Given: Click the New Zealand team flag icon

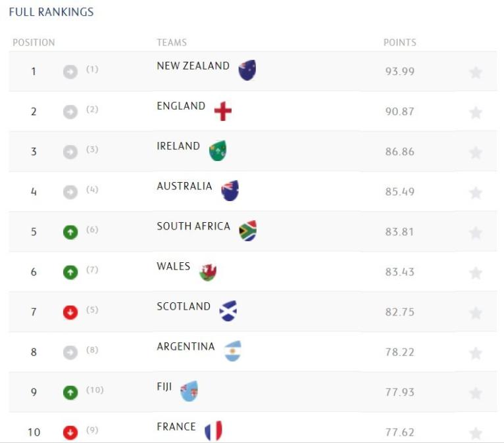Looking at the screenshot, I should pyautogui.click(x=247, y=70).
